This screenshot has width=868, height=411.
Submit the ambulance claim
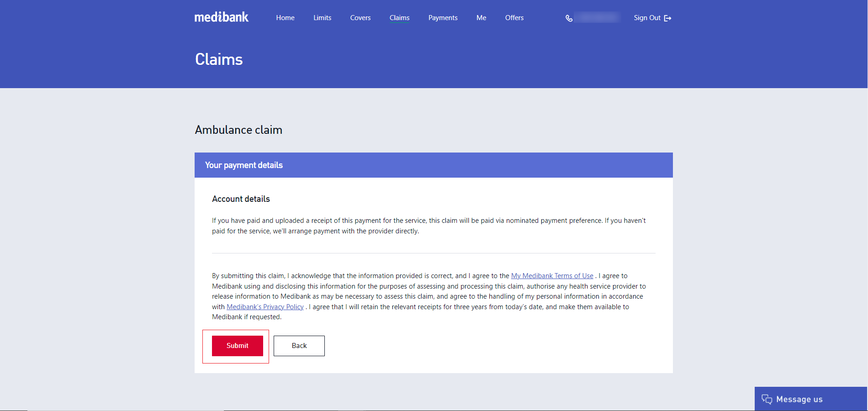coord(237,346)
